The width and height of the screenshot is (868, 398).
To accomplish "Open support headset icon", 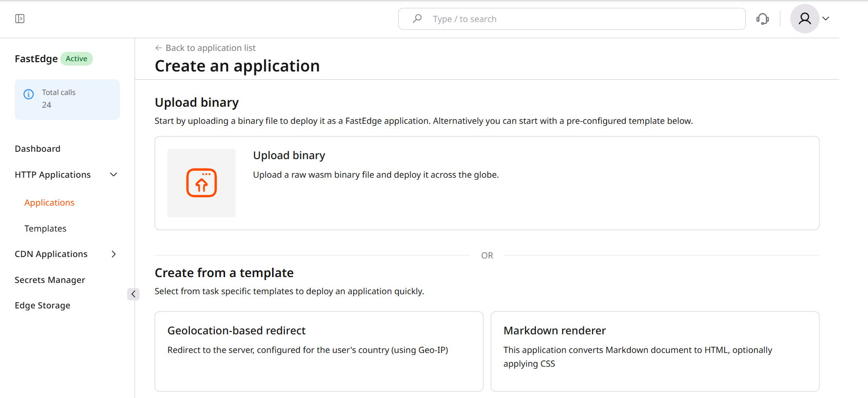I will pyautogui.click(x=762, y=19).
